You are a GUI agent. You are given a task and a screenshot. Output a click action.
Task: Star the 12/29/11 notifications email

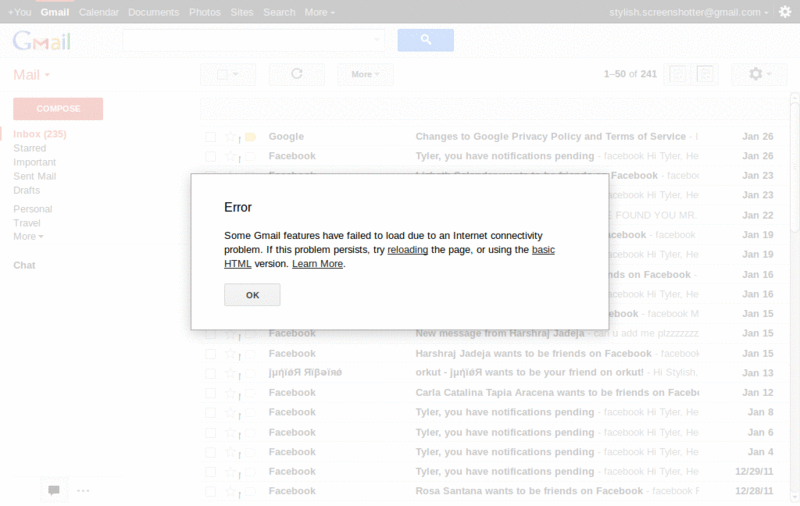click(x=230, y=472)
